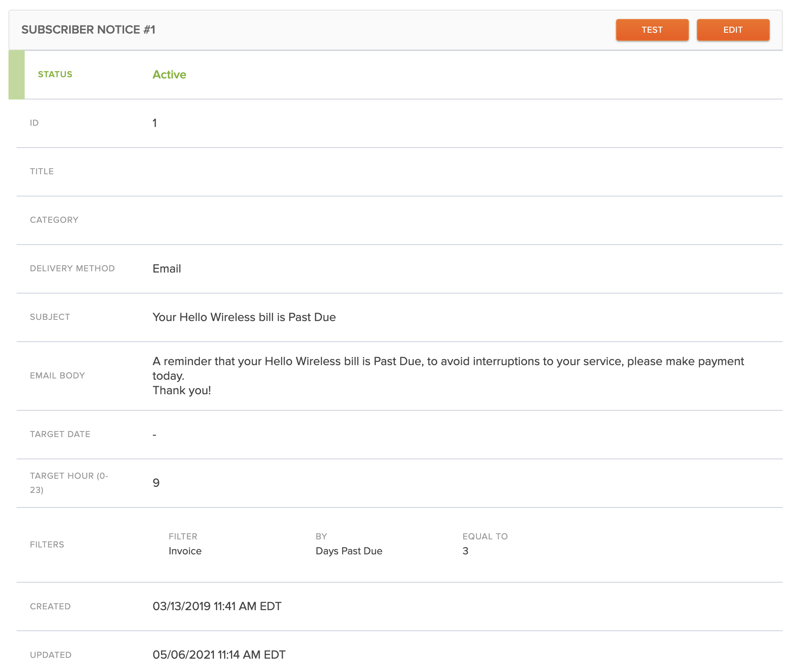Screen dimensions: 792x672
Task: Click the EDIT button
Action: 733,30
